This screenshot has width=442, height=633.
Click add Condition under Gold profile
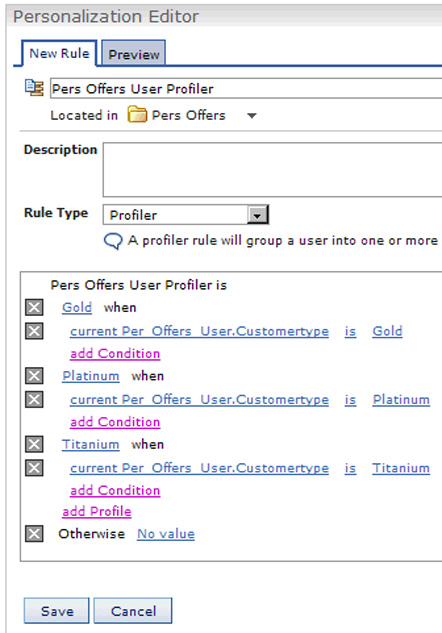click(115, 354)
